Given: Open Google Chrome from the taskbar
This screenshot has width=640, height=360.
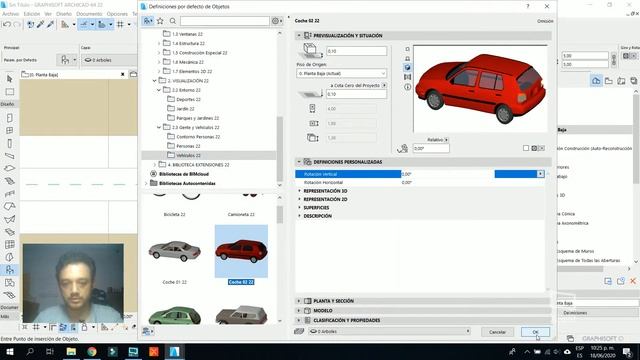Looking at the screenshot, I should tap(92, 351).
